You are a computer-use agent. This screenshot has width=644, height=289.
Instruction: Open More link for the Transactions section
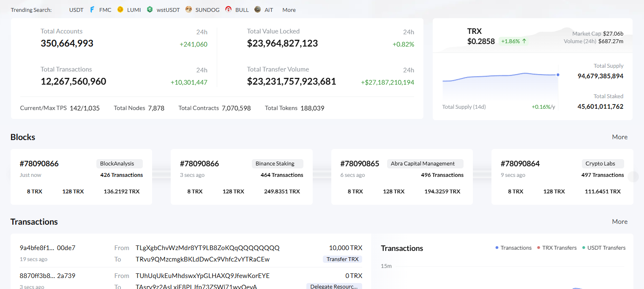click(x=619, y=222)
